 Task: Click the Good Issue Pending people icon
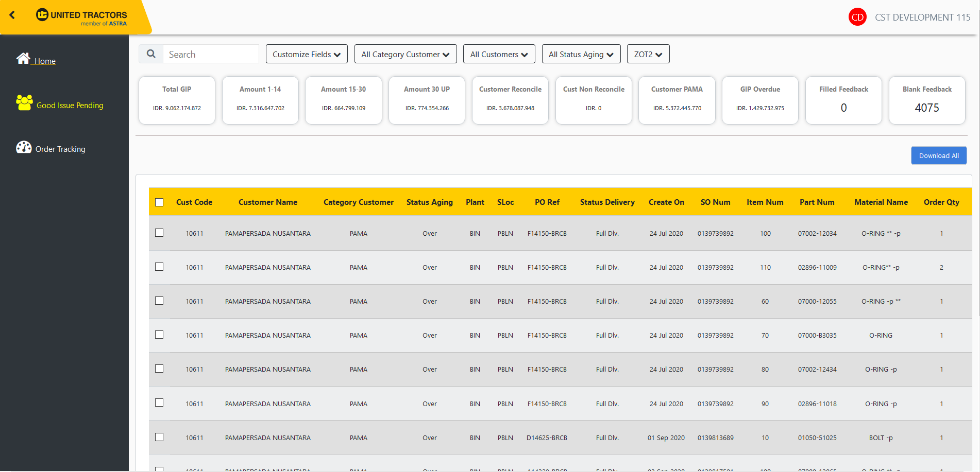(24, 102)
